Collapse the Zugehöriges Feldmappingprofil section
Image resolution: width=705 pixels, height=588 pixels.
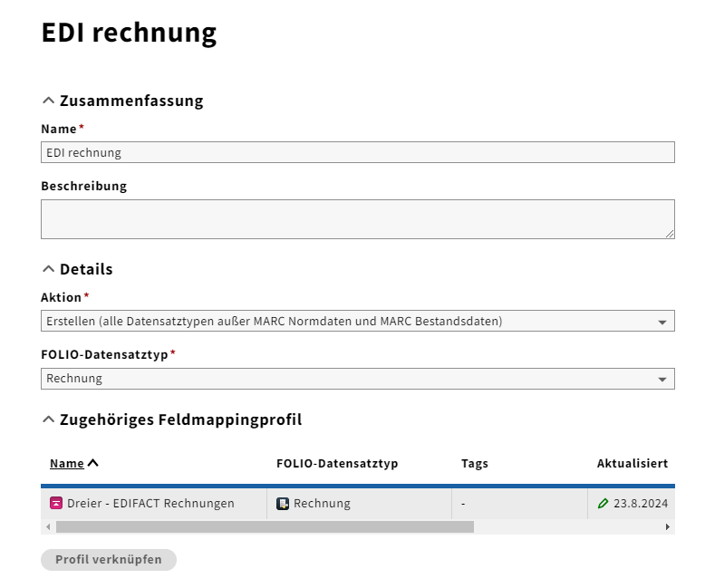point(49,419)
